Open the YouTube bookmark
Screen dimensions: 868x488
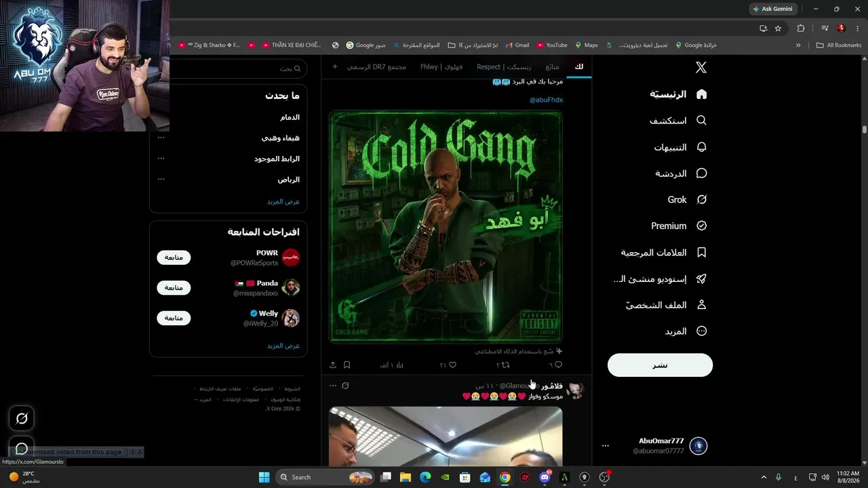coord(552,45)
